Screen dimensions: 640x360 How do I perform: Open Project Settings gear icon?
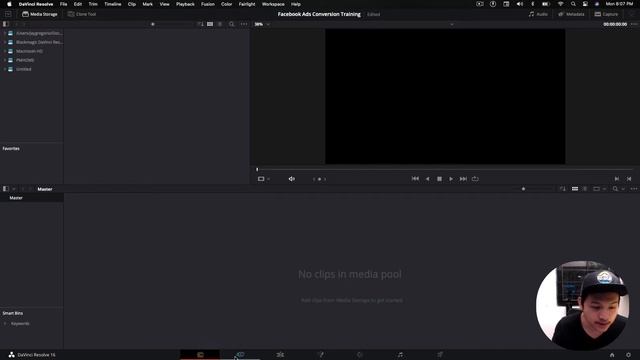pos(628,355)
